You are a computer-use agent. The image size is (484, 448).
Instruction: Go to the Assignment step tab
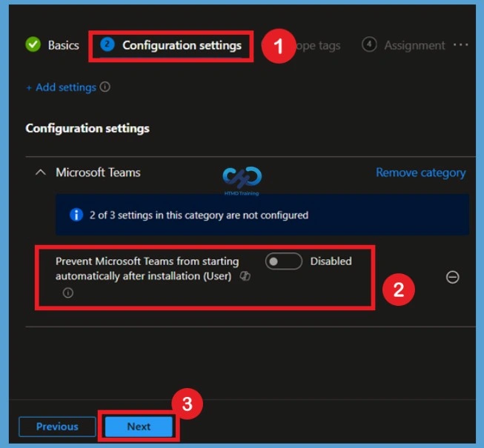[x=403, y=45]
